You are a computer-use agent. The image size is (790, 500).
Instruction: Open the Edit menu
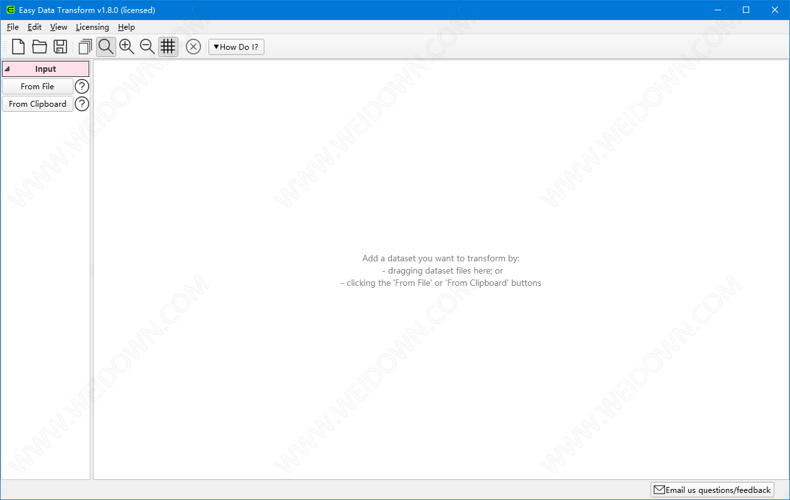pyautogui.click(x=34, y=27)
